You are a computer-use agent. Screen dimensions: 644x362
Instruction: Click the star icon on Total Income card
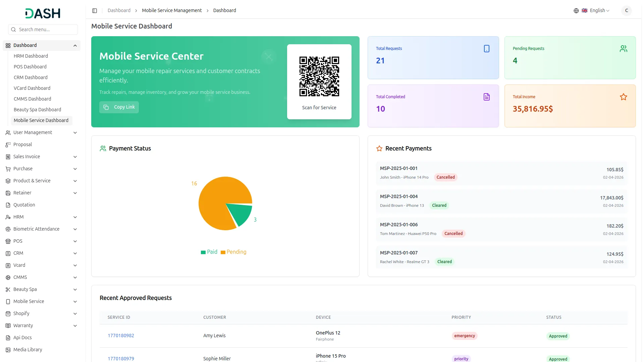624,97
